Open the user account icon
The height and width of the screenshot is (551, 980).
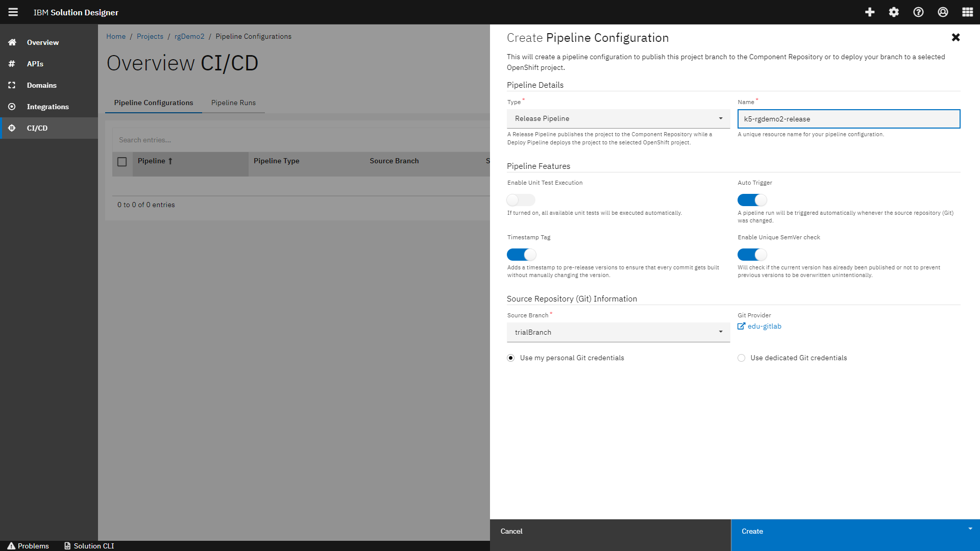(x=943, y=12)
